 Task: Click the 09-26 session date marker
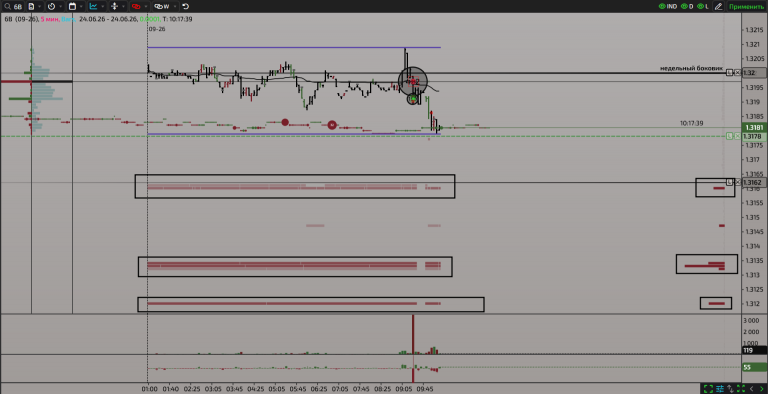pos(157,29)
